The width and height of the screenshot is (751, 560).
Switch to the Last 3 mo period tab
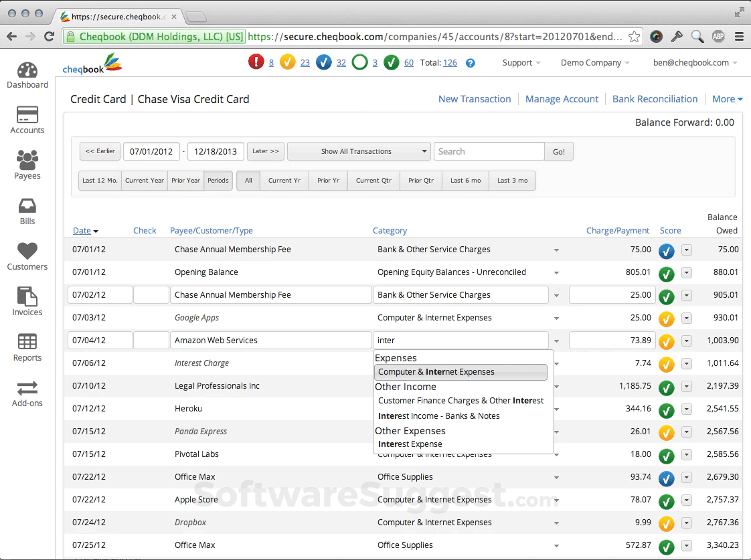pyautogui.click(x=512, y=180)
